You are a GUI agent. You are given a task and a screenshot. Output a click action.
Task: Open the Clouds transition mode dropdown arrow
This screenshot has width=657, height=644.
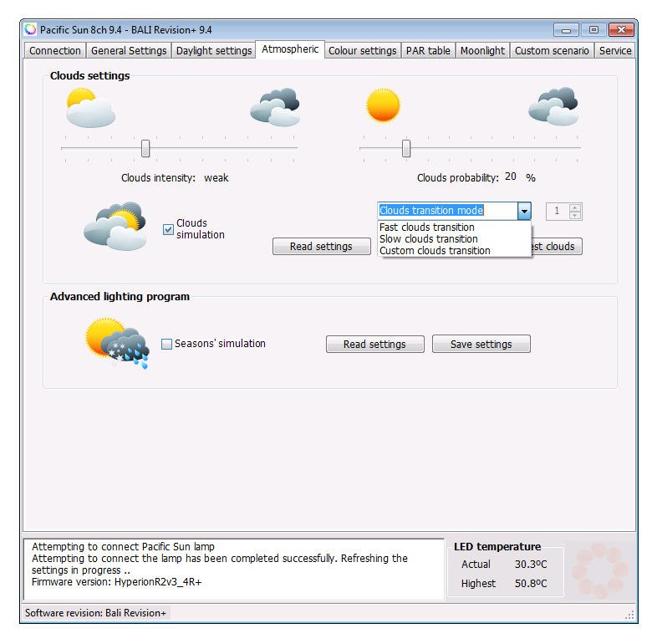click(x=524, y=211)
